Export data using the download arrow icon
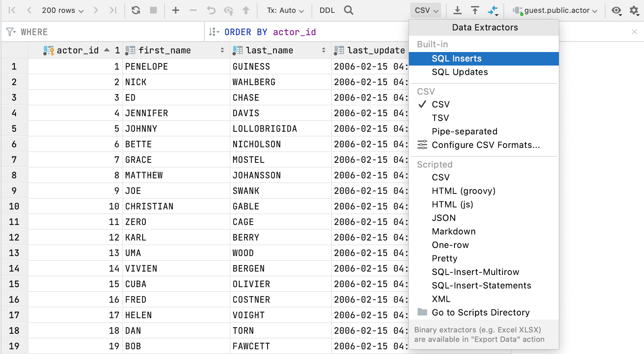The width and height of the screenshot is (644, 354). point(458,10)
